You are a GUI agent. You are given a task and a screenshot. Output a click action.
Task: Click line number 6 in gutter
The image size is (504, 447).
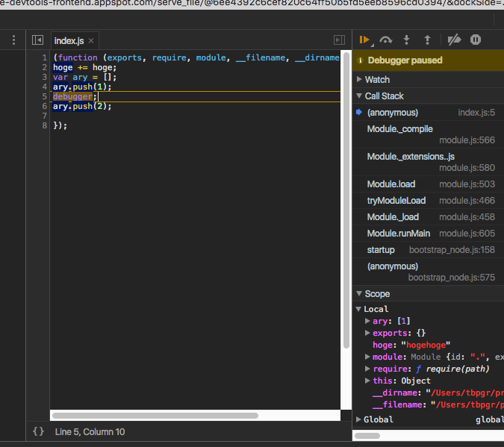(44, 106)
